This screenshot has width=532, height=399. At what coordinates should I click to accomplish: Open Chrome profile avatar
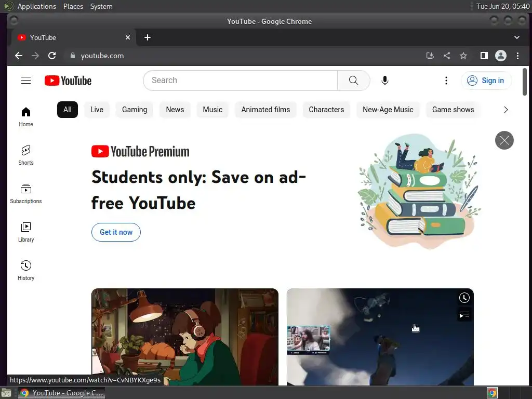coord(501,56)
